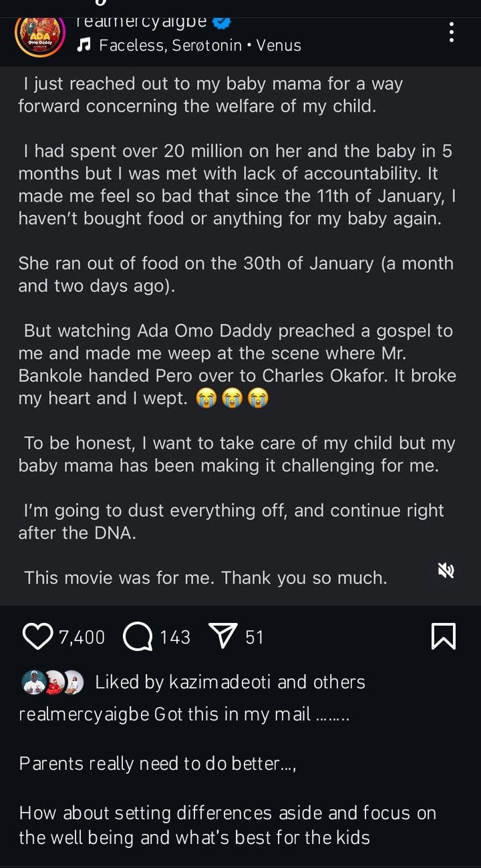
Task: View the 7,400 likes list
Action: tap(82, 638)
